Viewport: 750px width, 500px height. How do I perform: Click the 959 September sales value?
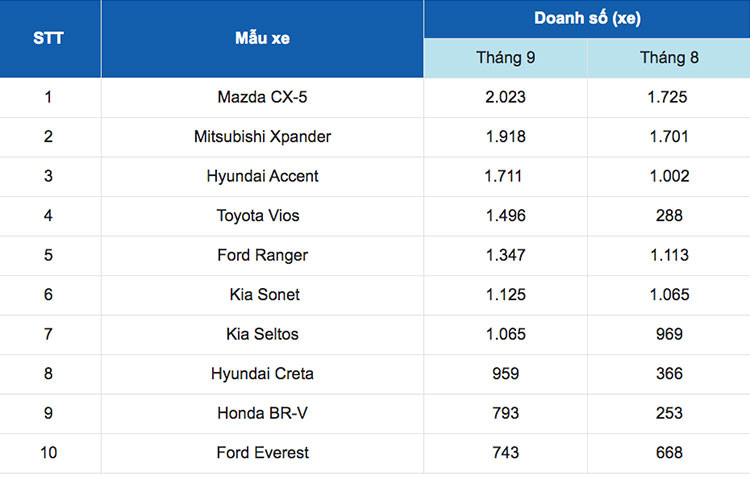(x=505, y=374)
